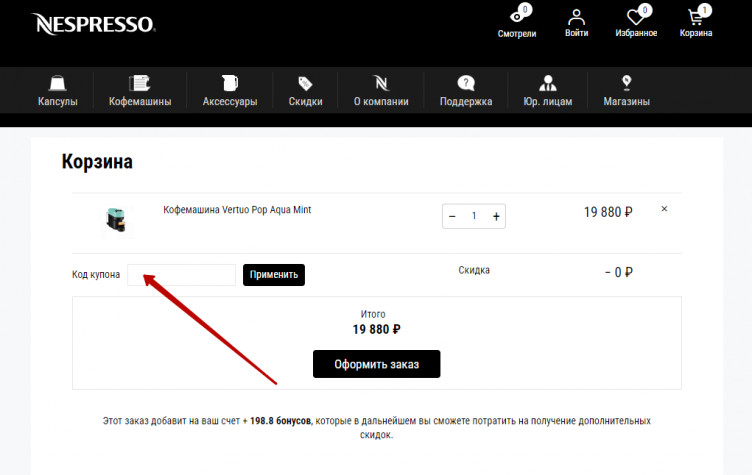Open the Скидки menu item

[x=305, y=90]
